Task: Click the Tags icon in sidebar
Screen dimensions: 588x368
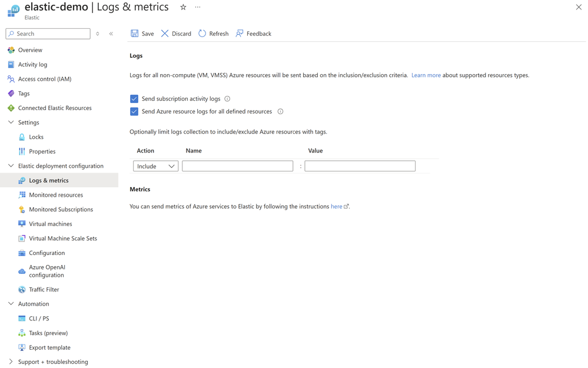Action: [11, 94]
